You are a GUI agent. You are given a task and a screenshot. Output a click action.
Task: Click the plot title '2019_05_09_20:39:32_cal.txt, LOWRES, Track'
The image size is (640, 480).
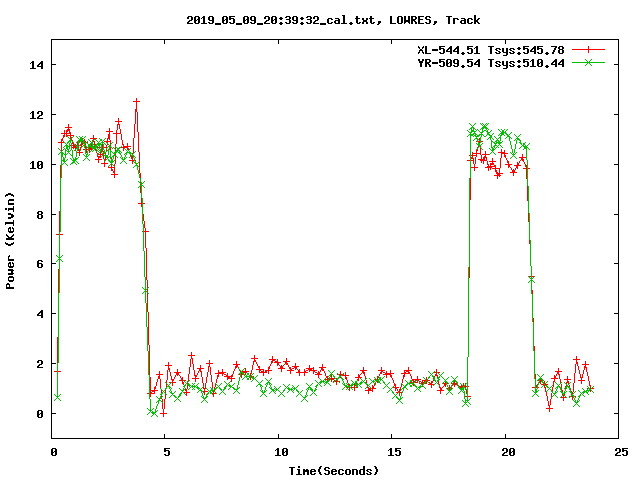(333, 20)
